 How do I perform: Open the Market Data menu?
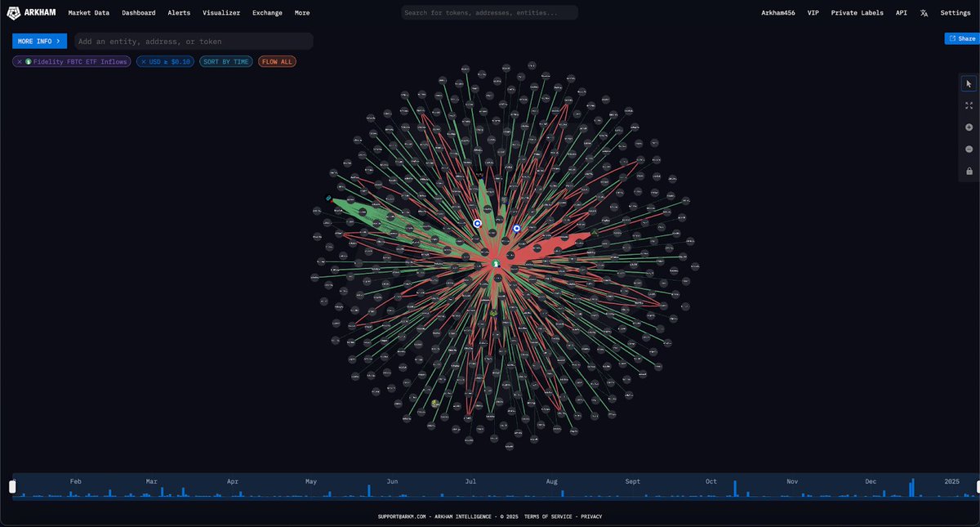click(89, 13)
